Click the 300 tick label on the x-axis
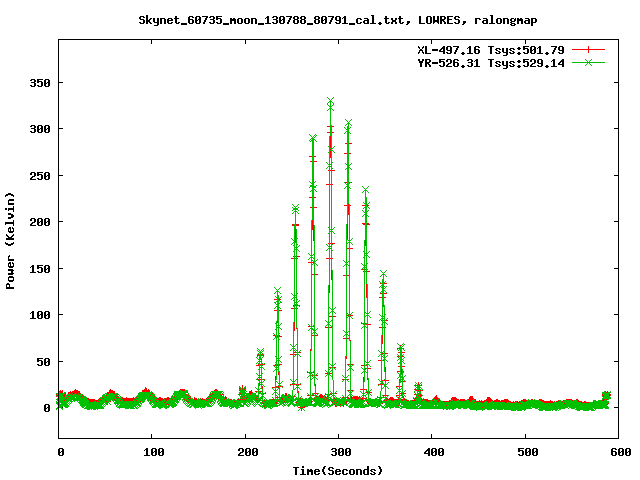Screen dimensions: 640x480 [339, 453]
